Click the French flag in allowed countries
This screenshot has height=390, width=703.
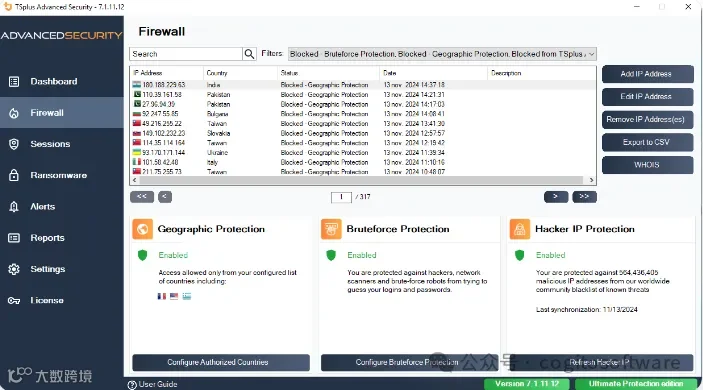pos(162,296)
